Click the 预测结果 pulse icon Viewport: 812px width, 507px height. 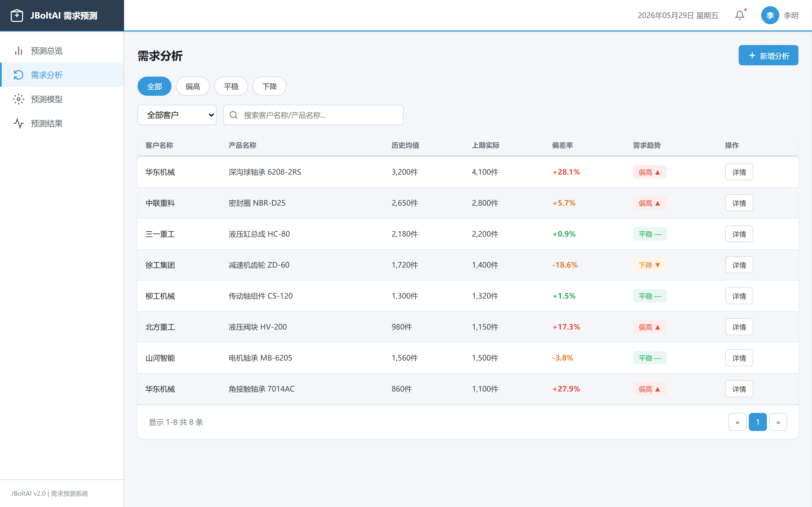click(x=18, y=123)
